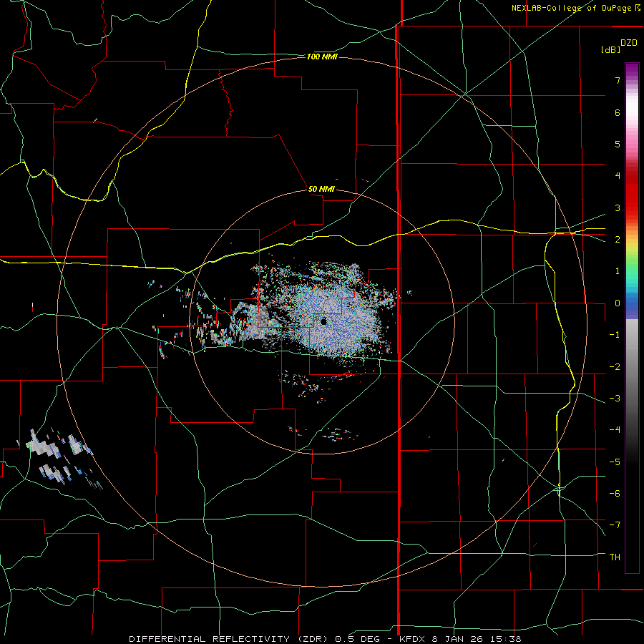644x644 pixels.
Task: Click the -6 value on color scale
Action: click(615, 494)
